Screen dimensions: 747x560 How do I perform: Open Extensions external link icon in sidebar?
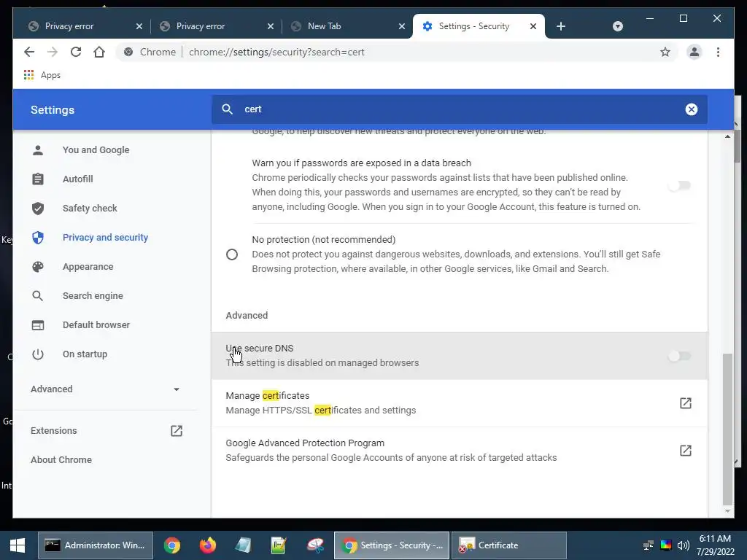(x=177, y=430)
